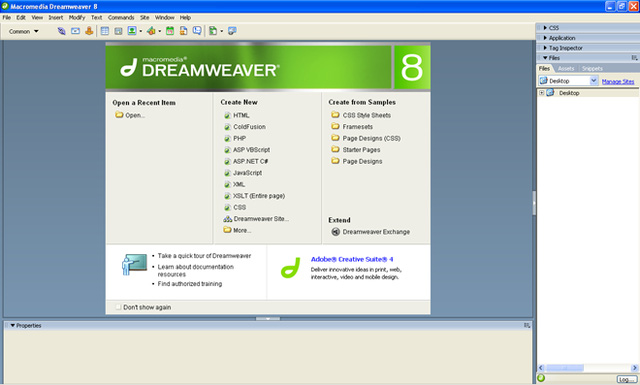Click the Comment insert icon
Screen dimensions: 640x385
coord(197,31)
